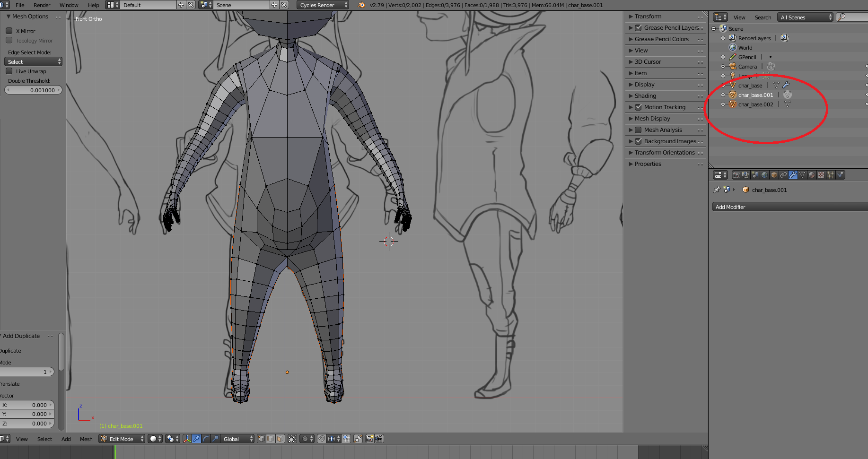868x459 pixels.
Task: Enable the Live Unwrap checkbox
Action: tap(9, 71)
